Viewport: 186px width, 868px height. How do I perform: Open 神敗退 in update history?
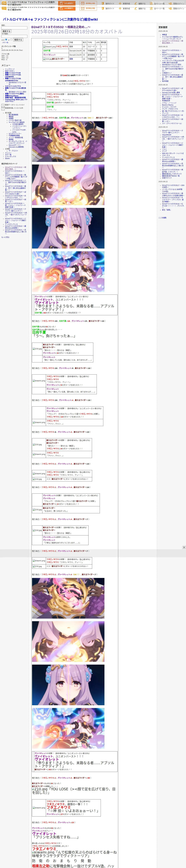click(164, 35)
